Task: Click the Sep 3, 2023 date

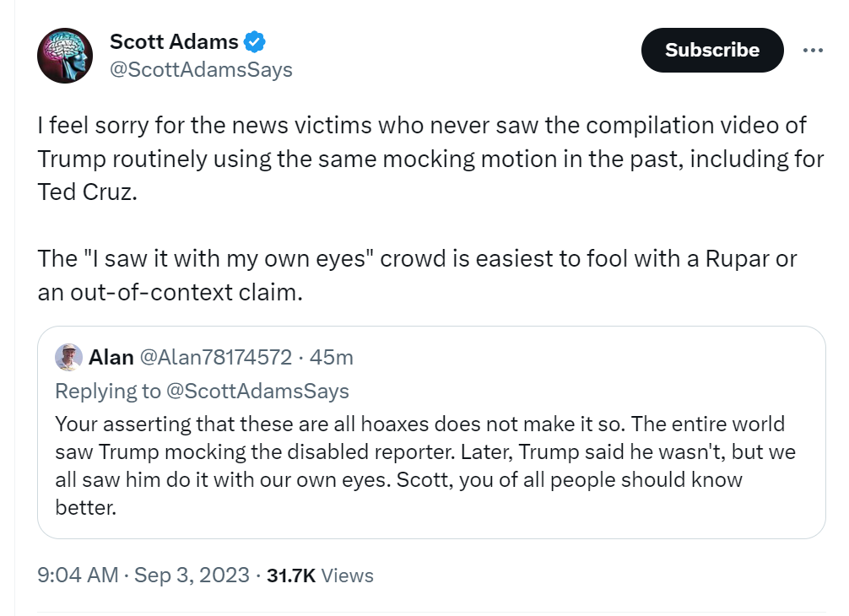Action: (x=192, y=575)
